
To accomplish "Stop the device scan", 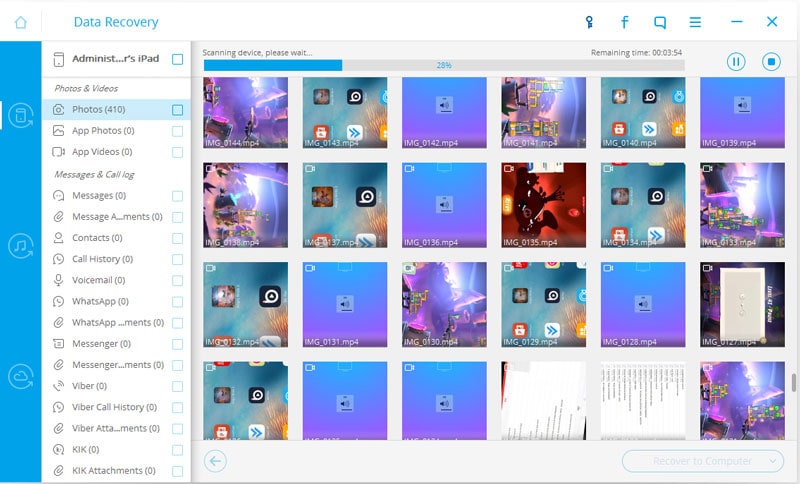I will click(x=771, y=62).
